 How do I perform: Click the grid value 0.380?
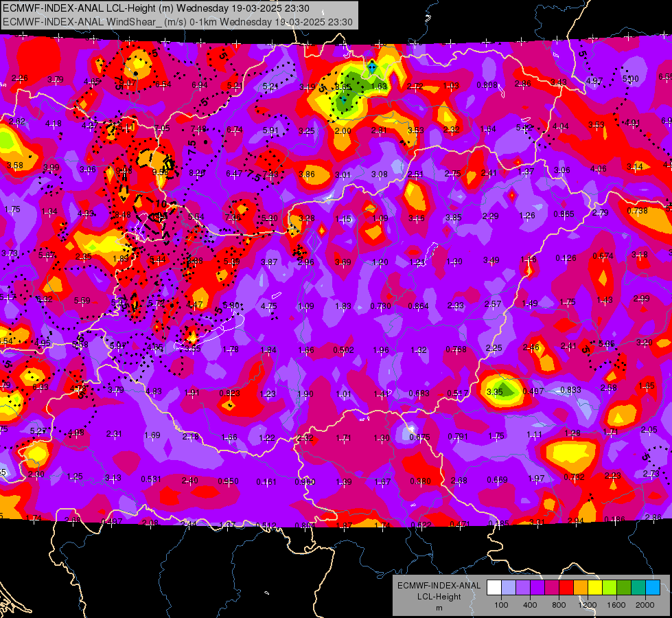pos(420,481)
